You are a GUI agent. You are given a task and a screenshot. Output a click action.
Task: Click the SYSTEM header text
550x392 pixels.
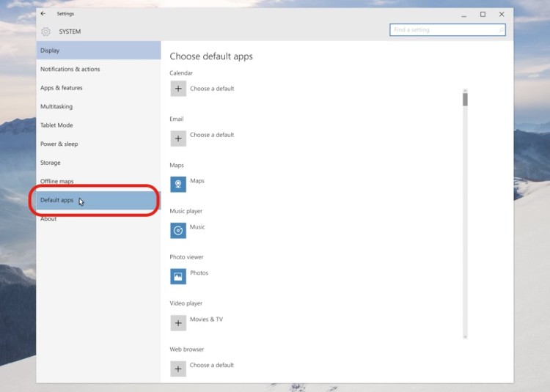pyautogui.click(x=70, y=32)
